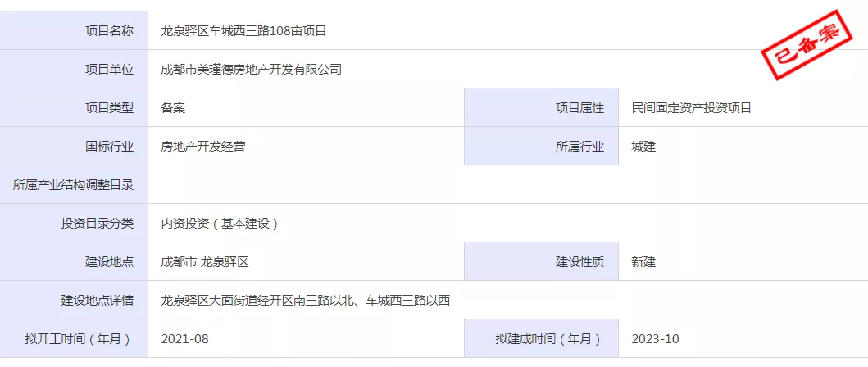
Task: Click the 国标行业 value 房地产开发经营
Action: pyautogui.click(x=203, y=147)
